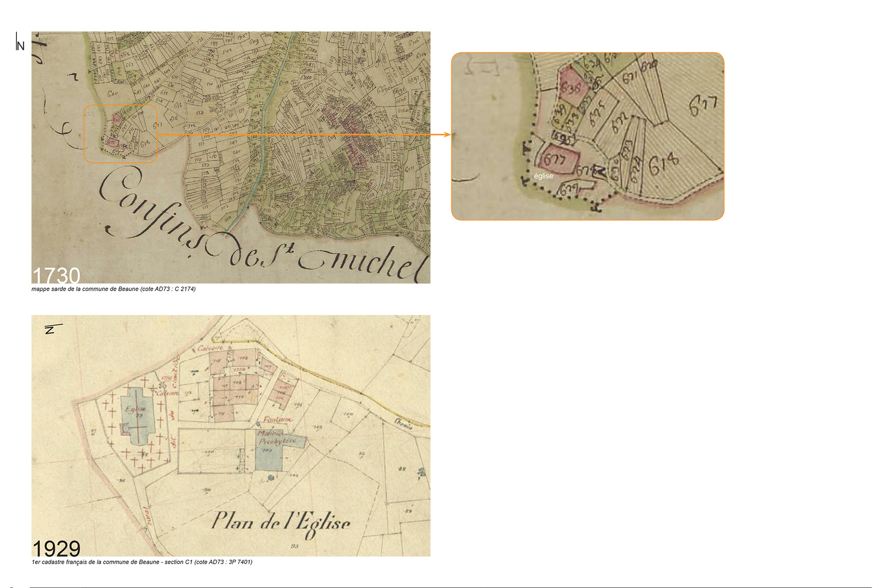Screen dimensions: 882x588
Task: Click the Chemin label along the yellow road
Action: pos(403,424)
